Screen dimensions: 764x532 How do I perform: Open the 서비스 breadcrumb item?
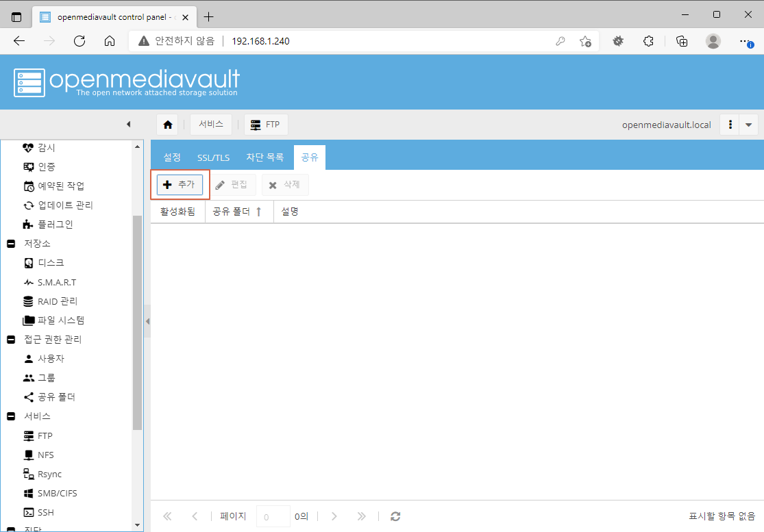coord(211,125)
